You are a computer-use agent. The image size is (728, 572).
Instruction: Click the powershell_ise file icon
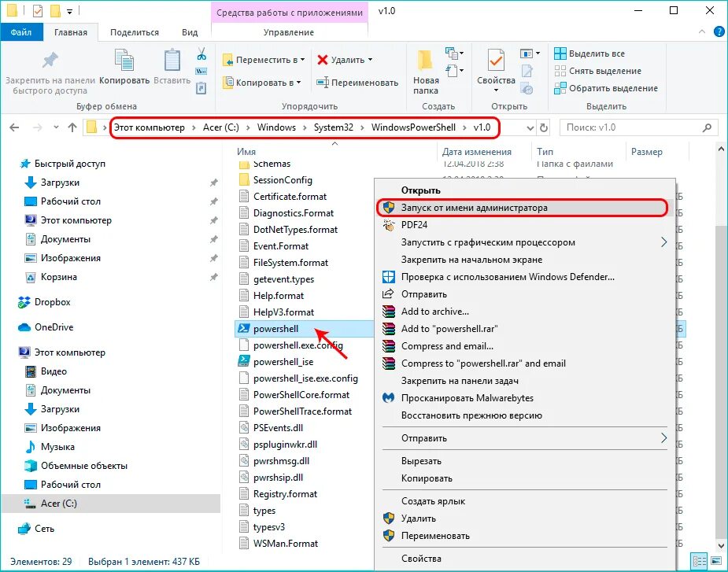click(x=244, y=362)
